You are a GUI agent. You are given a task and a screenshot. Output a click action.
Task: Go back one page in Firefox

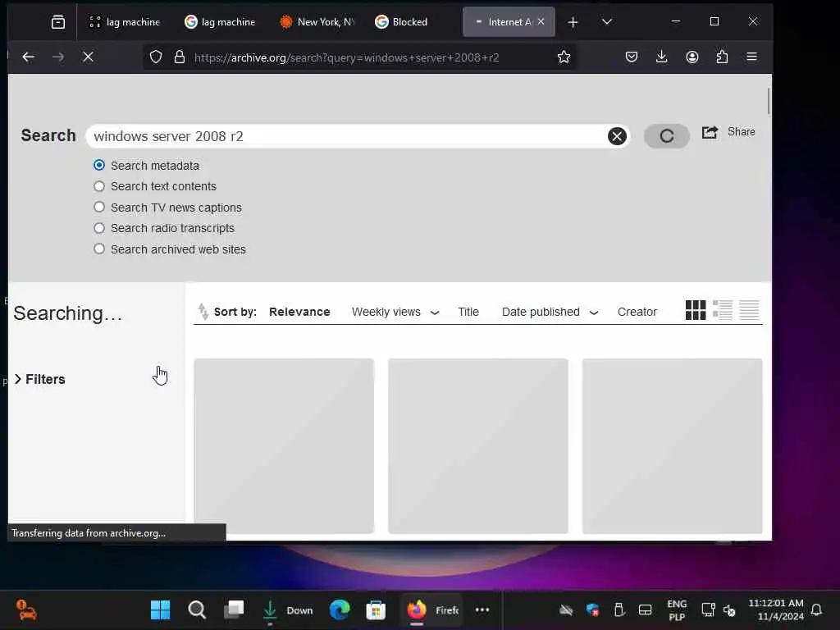pyautogui.click(x=29, y=57)
